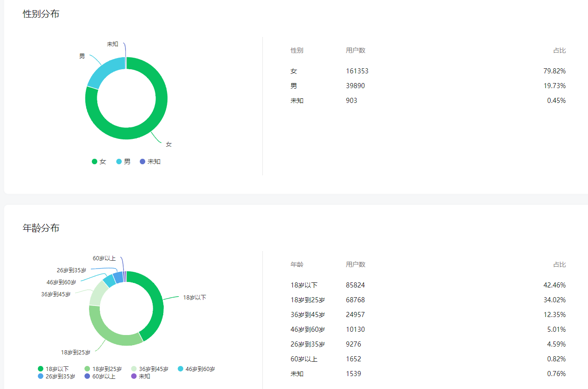Click 占比 header in gender table

click(x=559, y=50)
